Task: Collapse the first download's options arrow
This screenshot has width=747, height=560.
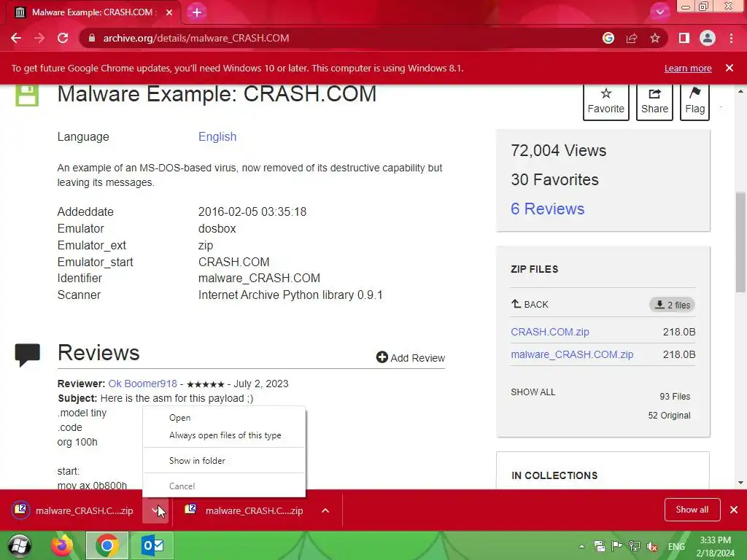Action: click(155, 510)
